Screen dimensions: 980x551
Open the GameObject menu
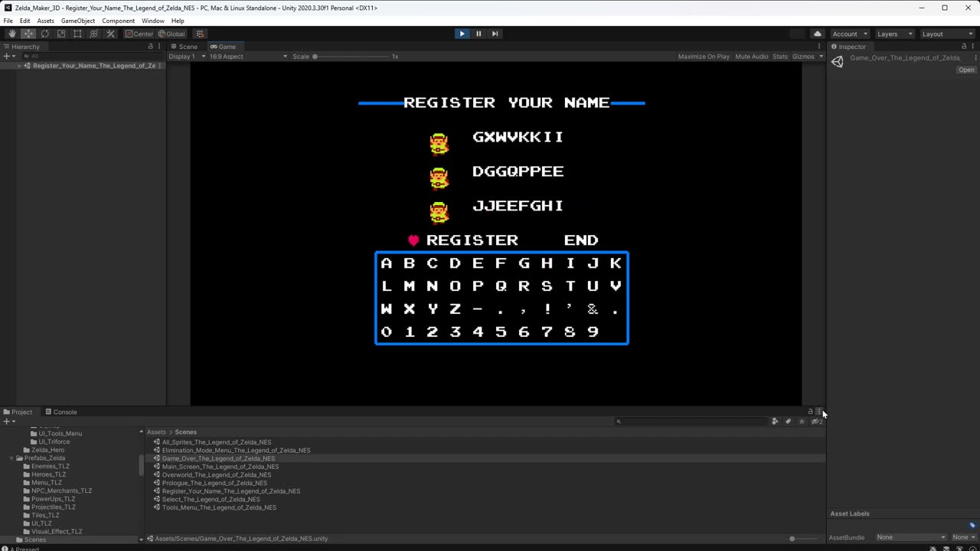click(x=77, y=21)
